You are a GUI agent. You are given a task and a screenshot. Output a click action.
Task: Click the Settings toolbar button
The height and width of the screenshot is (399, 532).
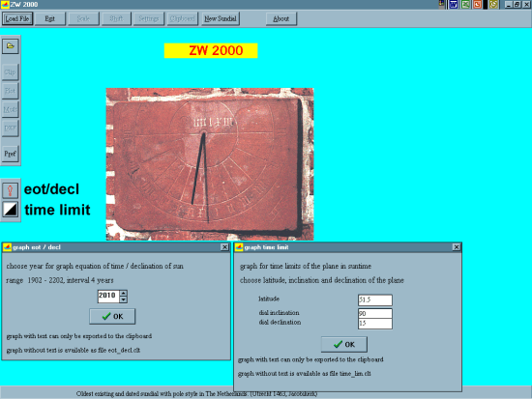[x=149, y=18]
